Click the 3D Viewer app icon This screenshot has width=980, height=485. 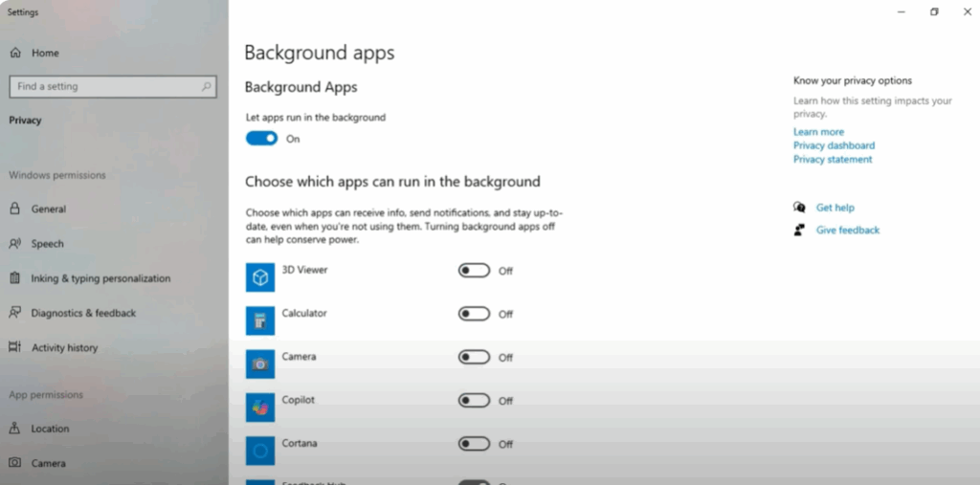pyautogui.click(x=260, y=276)
